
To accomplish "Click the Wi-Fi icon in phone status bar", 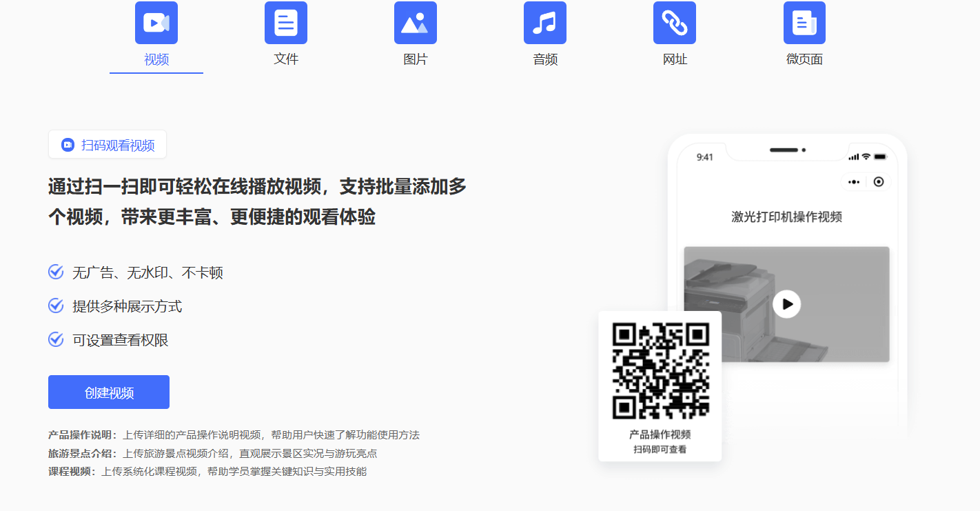I will tap(866, 157).
